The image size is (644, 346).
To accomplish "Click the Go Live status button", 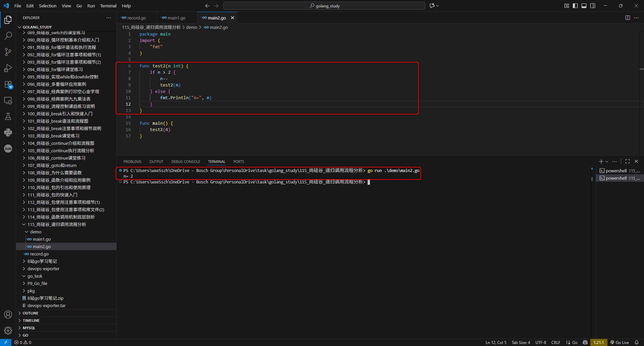I will [620, 342].
